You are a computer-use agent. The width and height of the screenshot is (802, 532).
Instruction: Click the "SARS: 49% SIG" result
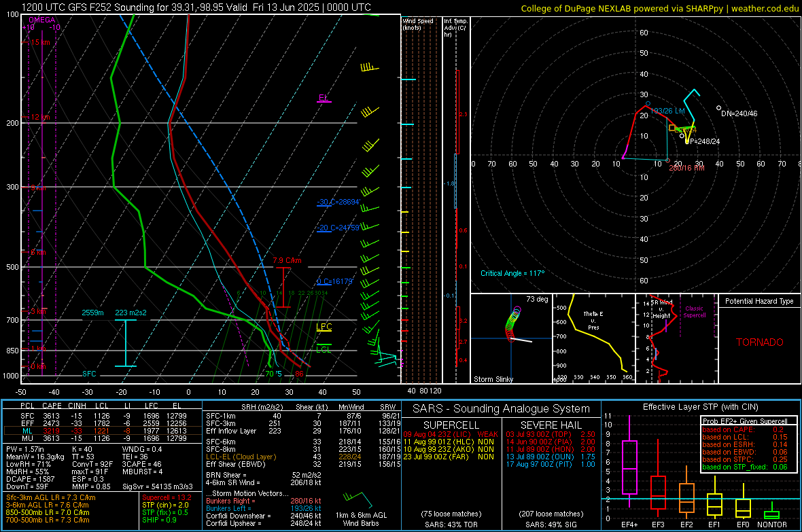click(x=551, y=525)
